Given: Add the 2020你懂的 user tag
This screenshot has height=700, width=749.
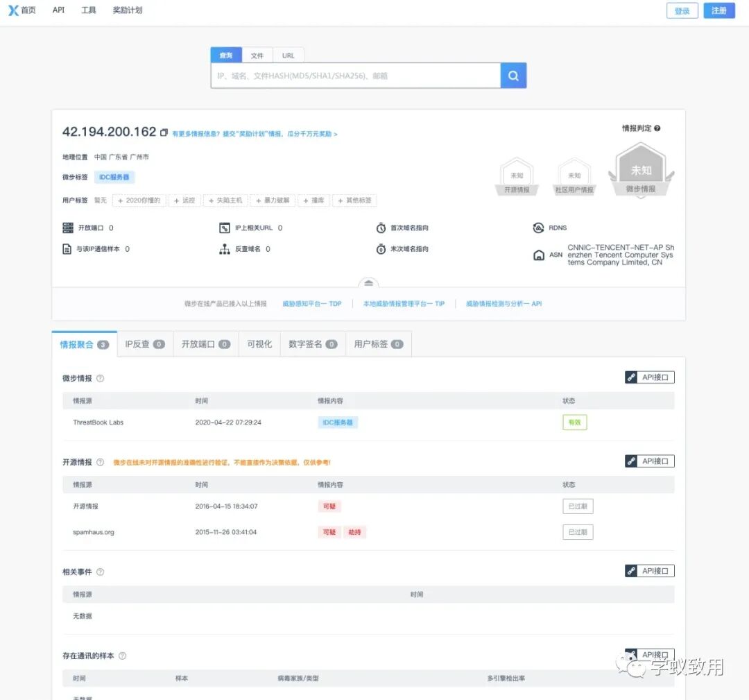Looking at the screenshot, I should (x=139, y=200).
